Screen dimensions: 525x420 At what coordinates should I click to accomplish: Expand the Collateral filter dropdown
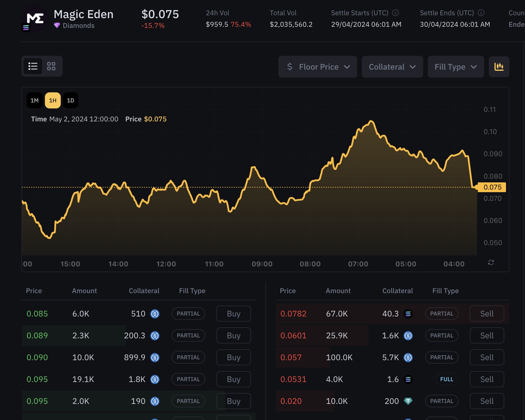pos(392,67)
